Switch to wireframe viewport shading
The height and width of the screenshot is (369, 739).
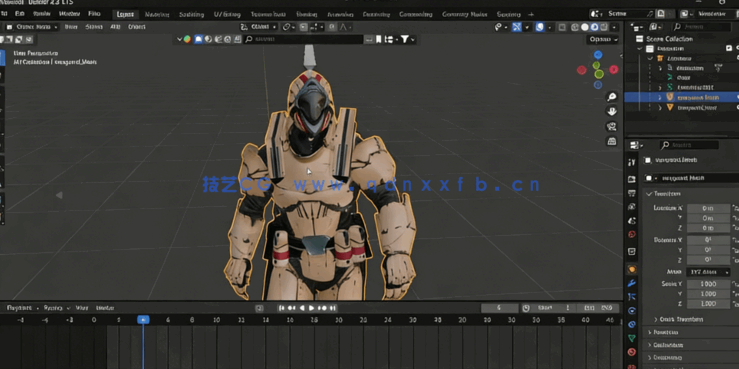point(575,27)
